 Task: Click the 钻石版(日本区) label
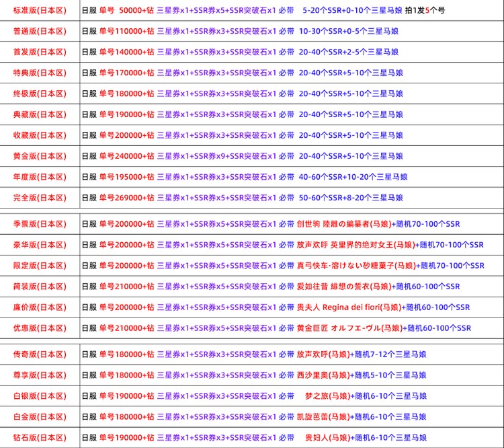tap(40, 438)
